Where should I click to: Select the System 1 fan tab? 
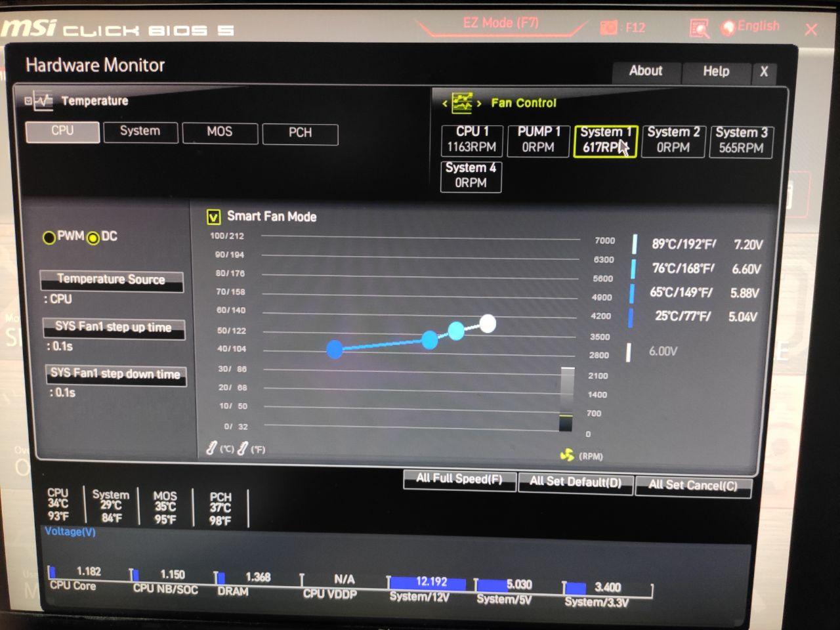(605, 140)
